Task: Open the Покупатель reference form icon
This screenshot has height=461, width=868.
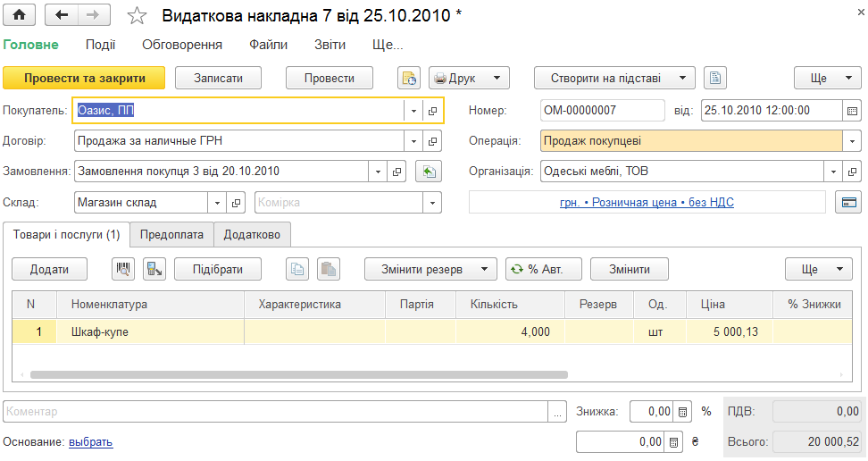Action: [x=432, y=111]
